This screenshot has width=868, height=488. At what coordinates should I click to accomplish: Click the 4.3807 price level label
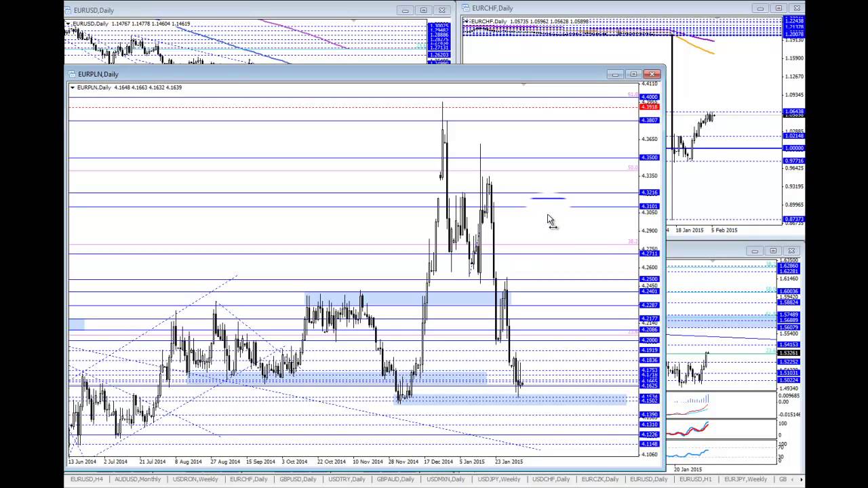[x=650, y=121]
